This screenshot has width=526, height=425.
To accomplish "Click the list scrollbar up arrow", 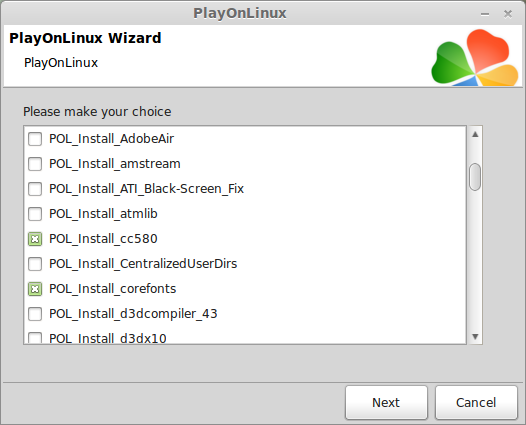I will point(475,135).
